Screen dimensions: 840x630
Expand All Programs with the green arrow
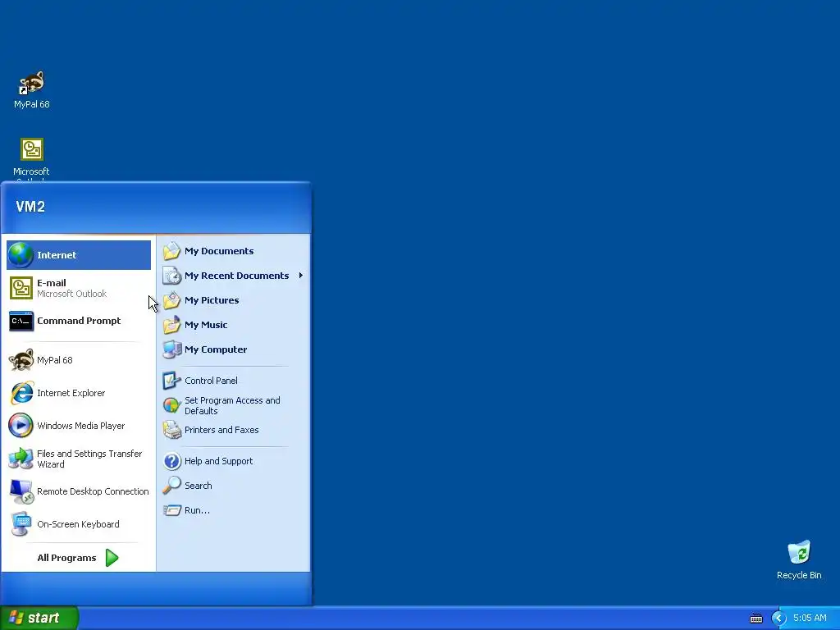[112, 558]
